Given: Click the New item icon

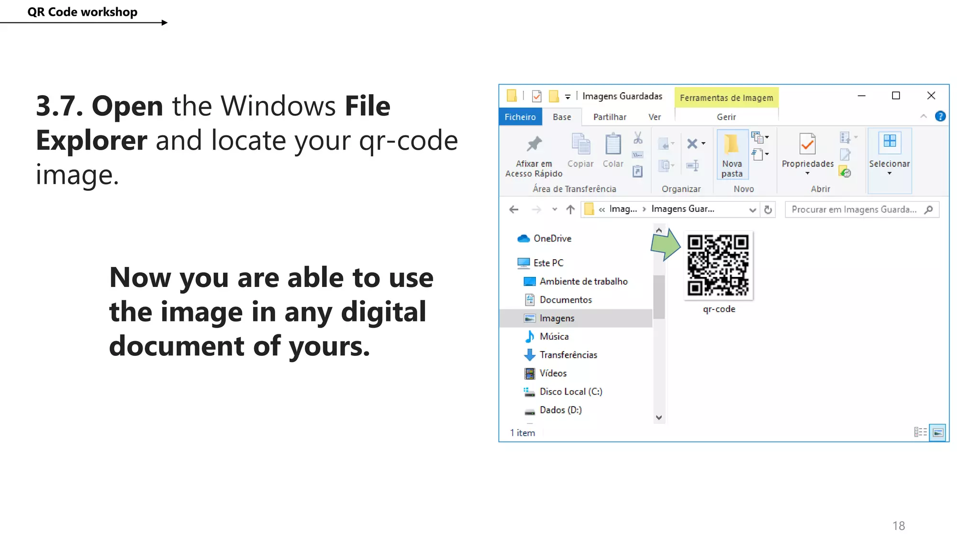Looking at the screenshot, I should (757, 138).
